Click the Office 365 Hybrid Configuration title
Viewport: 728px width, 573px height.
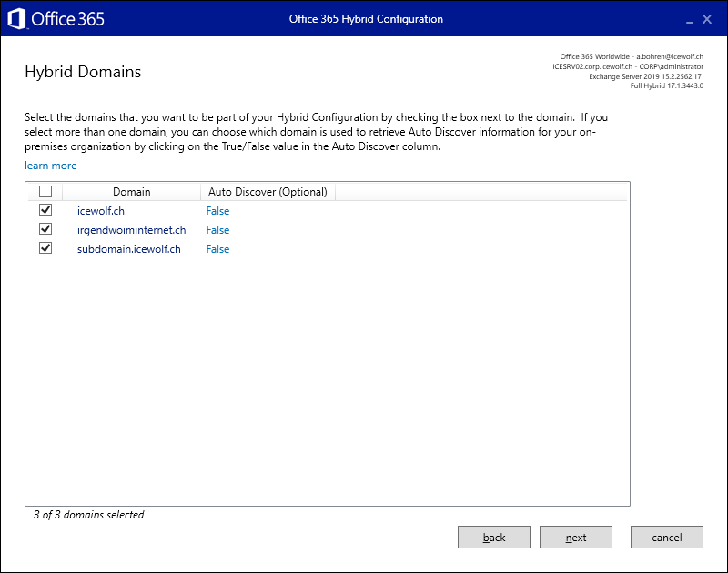(x=366, y=19)
